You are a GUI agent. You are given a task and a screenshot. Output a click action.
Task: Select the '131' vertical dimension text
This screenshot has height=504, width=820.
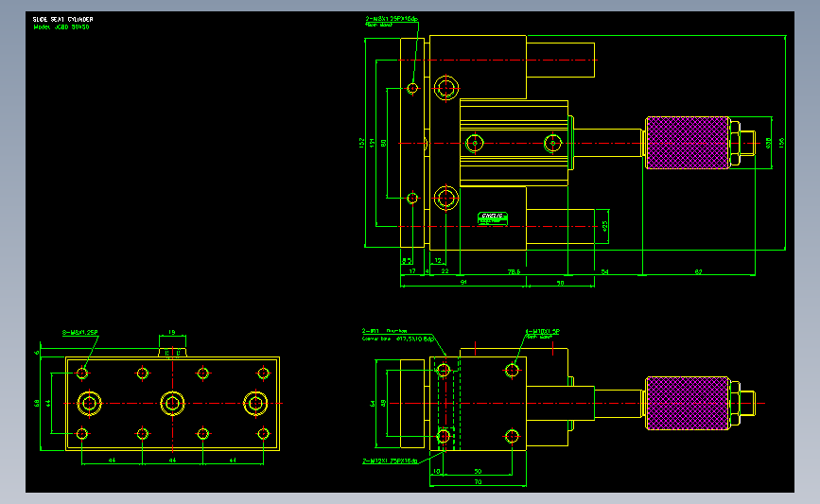coord(373,142)
